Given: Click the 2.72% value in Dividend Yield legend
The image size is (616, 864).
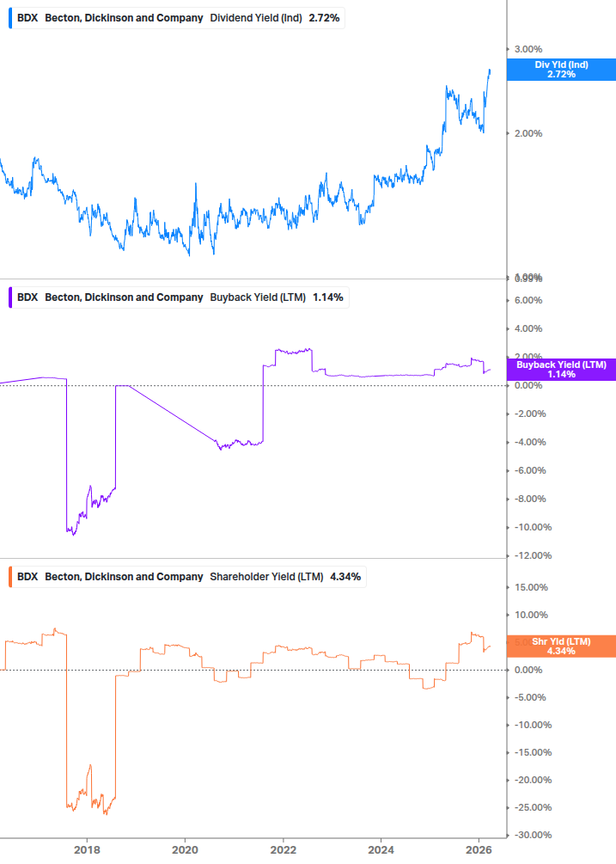Looking at the screenshot, I should coord(324,18).
